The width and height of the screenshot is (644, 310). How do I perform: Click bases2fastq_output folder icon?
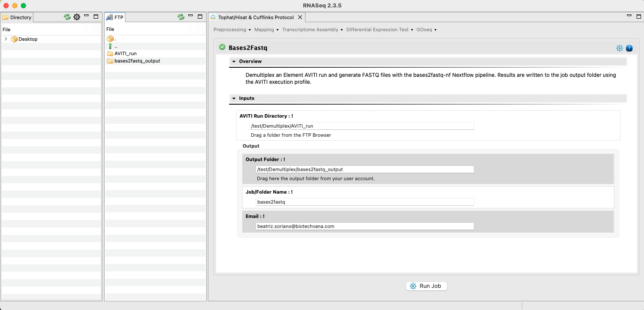pos(110,61)
